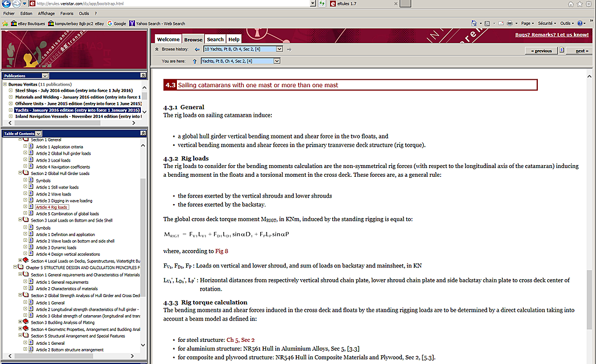596x364 pixels.
Task: Open Article 4 Design vertical accelerations
Action: [x=68, y=254]
